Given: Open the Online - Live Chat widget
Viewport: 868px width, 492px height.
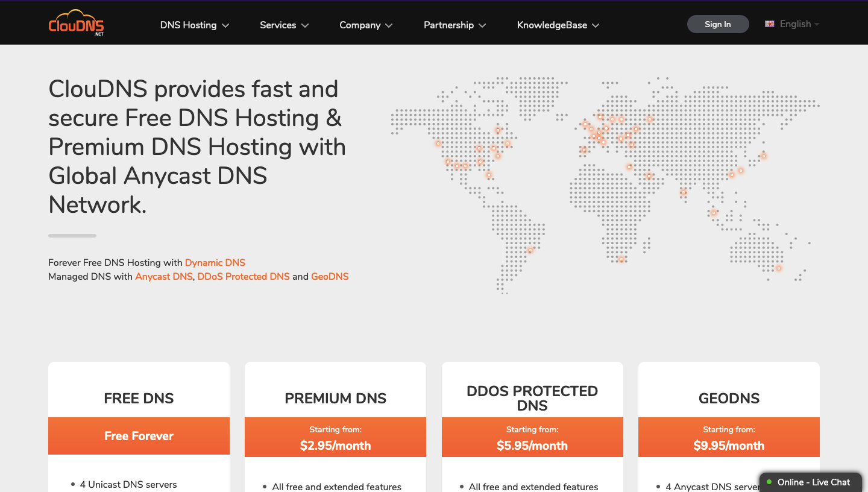Looking at the screenshot, I should pos(813,482).
